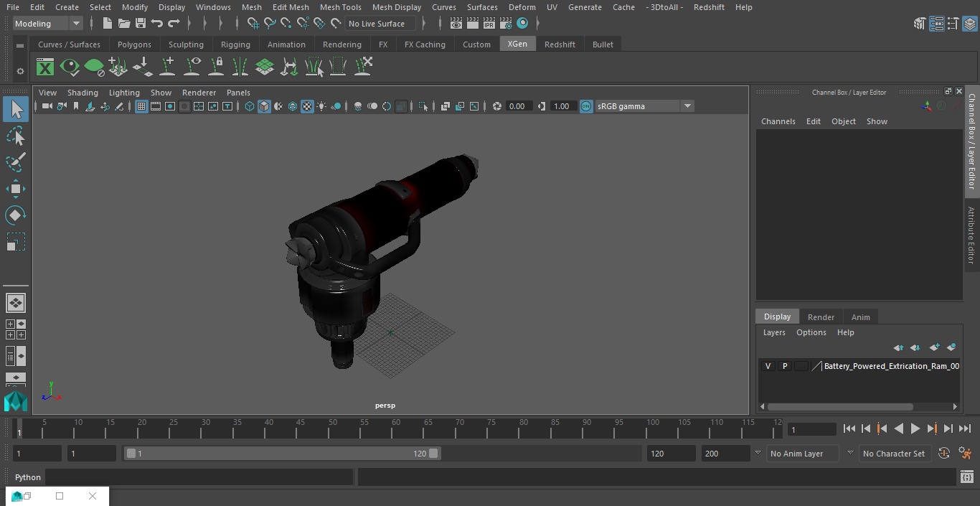Click the XGen guide lock icon
The height and width of the screenshot is (506, 980).
216,67
